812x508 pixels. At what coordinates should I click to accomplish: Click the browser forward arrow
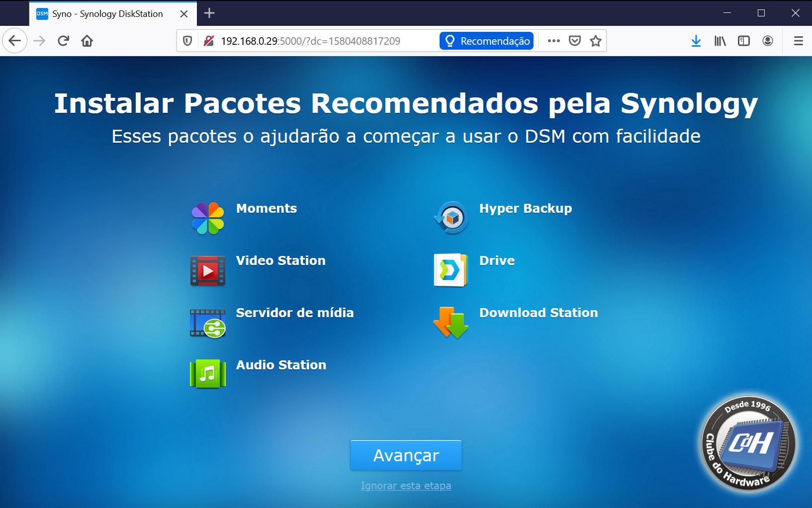[39, 41]
